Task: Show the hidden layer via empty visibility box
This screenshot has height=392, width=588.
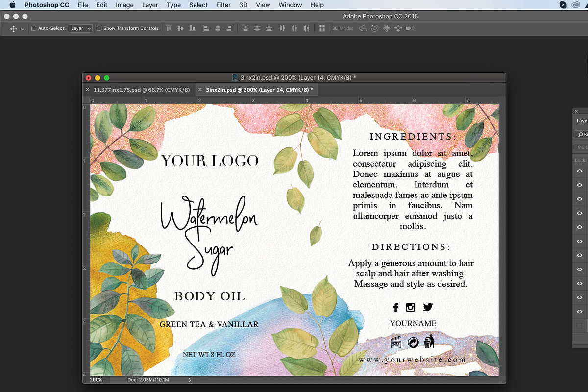Action: (x=580, y=326)
